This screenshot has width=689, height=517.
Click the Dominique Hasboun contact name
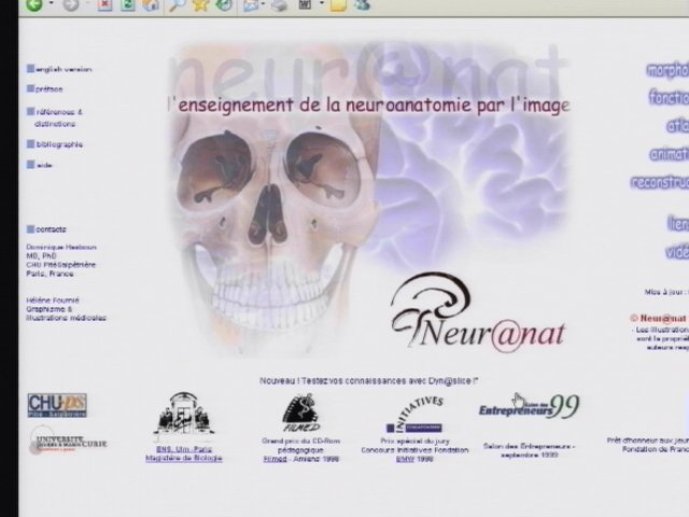point(61,247)
